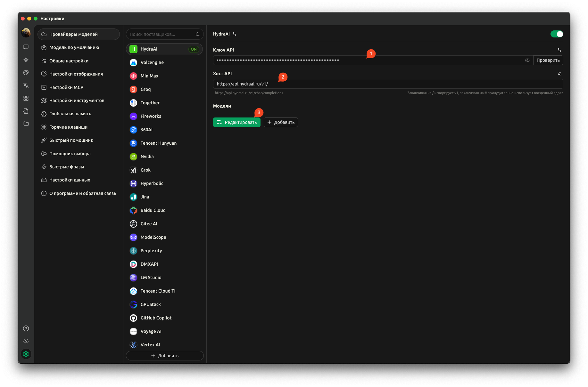Select Vertex AI provider
The image size is (588, 387).
click(x=164, y=345)
